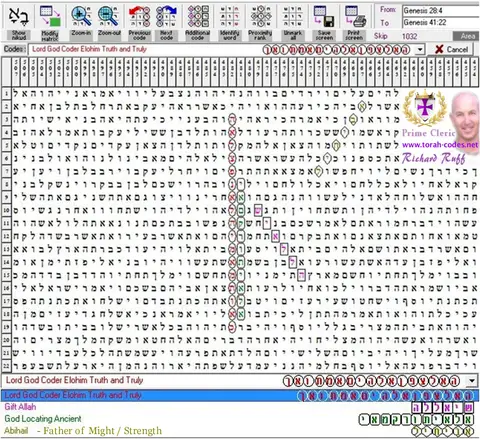Click the To field showing Genesis 41:22
This screenshot has width=480, height=439.
(x=441, y=23)
